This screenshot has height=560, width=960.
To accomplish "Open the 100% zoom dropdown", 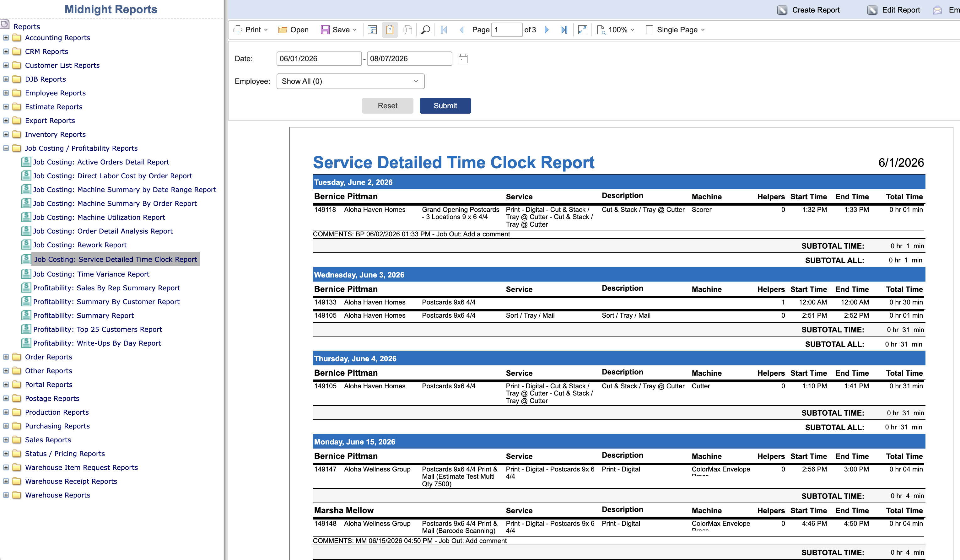I will (616, 30).
